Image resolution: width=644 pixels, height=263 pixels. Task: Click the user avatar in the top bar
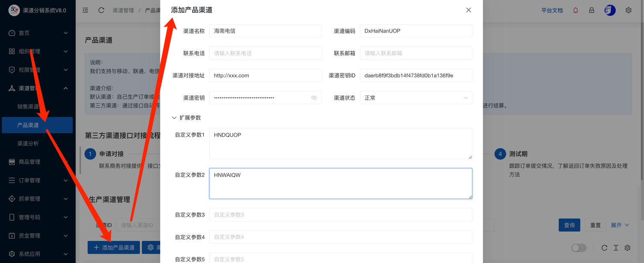610,10
